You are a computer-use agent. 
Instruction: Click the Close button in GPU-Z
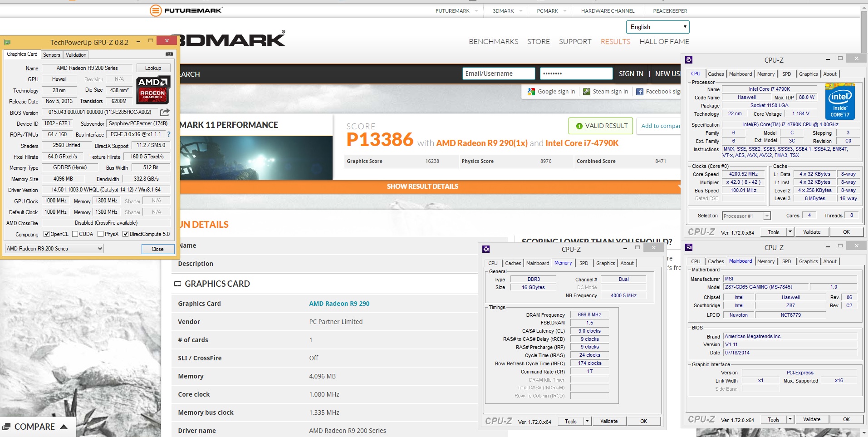(157, 249)
